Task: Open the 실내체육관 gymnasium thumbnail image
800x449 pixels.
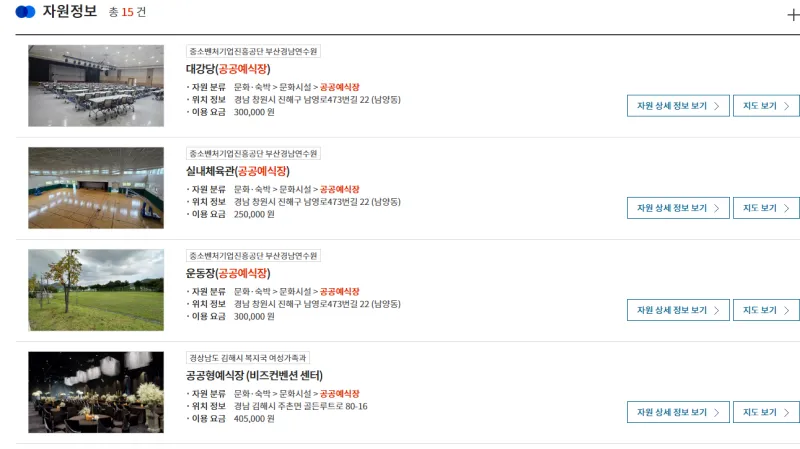Action: pyautogui.click(x=96, y=188)
